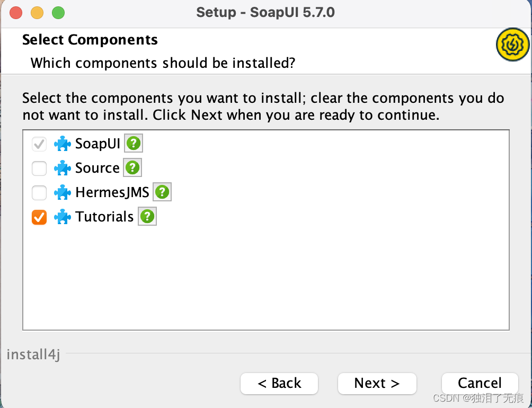The height and width of the screenshot is (408, 532).
Task: Go to the next setup step
Action: [x=377, y=384]
